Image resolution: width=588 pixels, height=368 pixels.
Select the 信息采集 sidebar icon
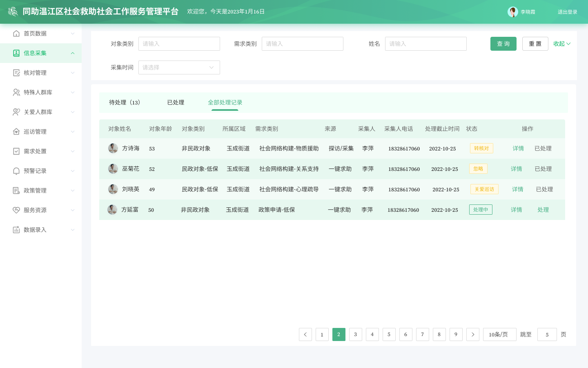point(16,53)
